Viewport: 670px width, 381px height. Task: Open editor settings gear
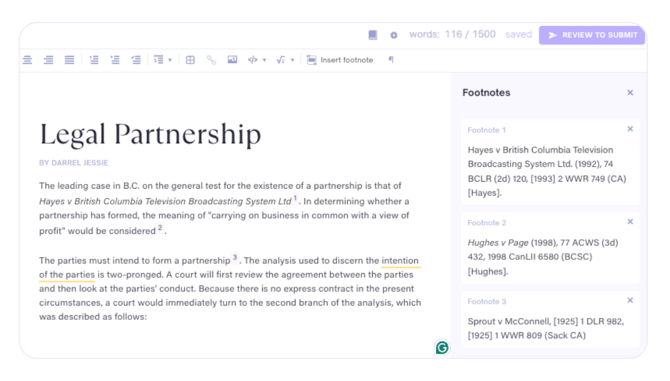pyautogui.click(x=394, y=35)
